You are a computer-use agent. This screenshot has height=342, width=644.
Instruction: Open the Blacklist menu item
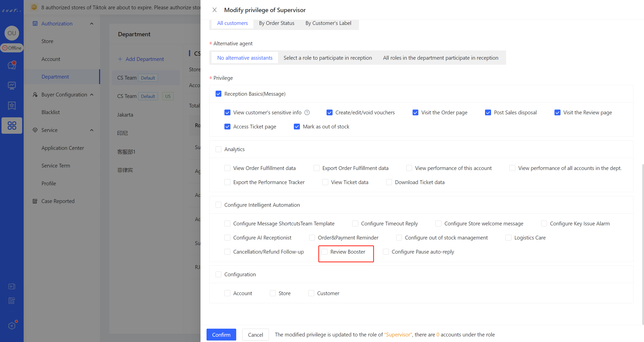(x=51, y=112)
